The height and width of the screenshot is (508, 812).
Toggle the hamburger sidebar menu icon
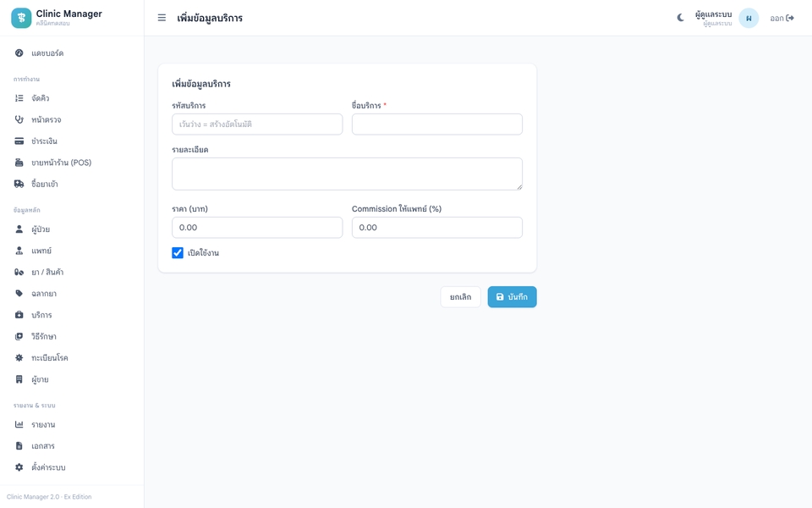162,18
